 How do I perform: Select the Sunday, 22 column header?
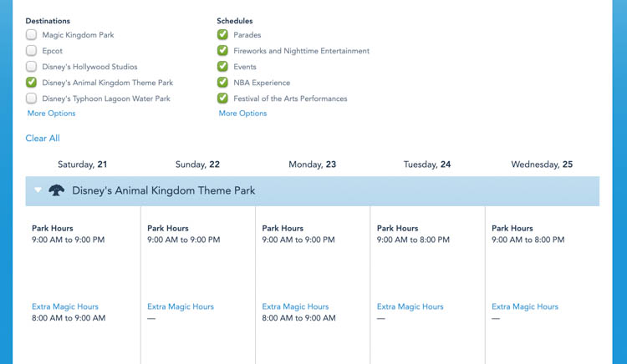coord(197,164)
